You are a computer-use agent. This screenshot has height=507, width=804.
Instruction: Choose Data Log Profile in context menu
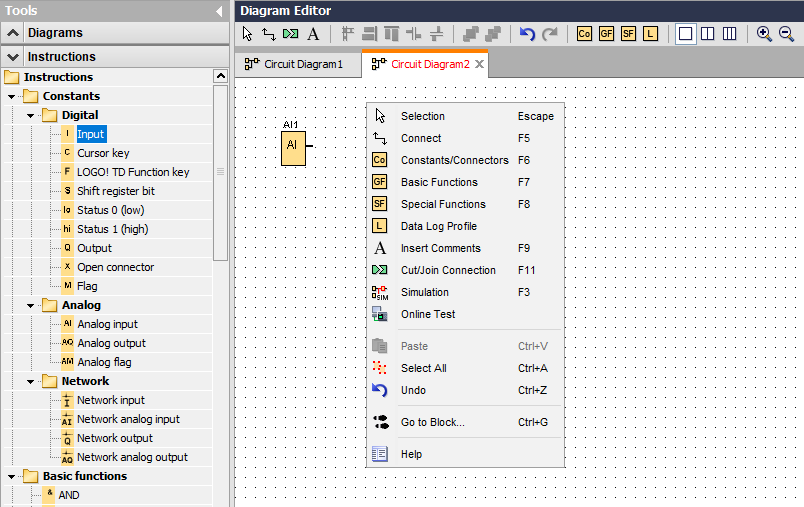tap(466, 227)
